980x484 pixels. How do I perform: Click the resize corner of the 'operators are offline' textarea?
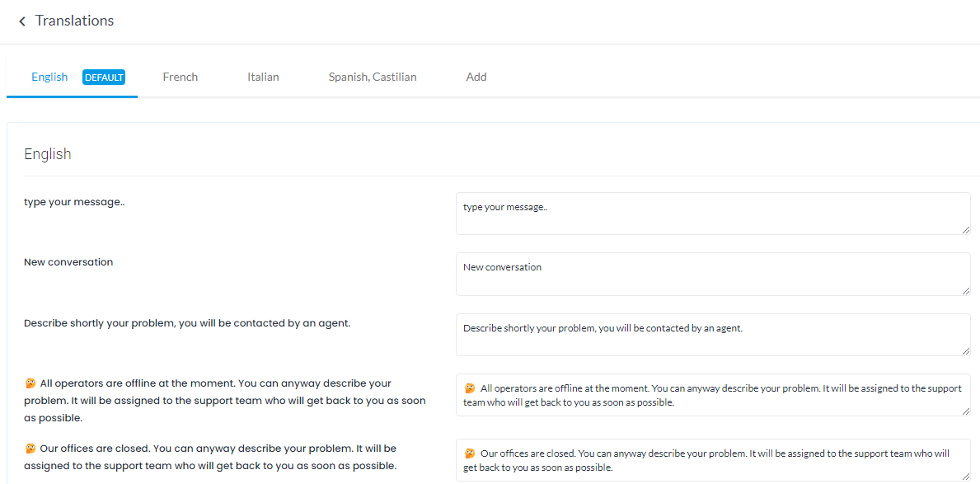pos(965,411)
